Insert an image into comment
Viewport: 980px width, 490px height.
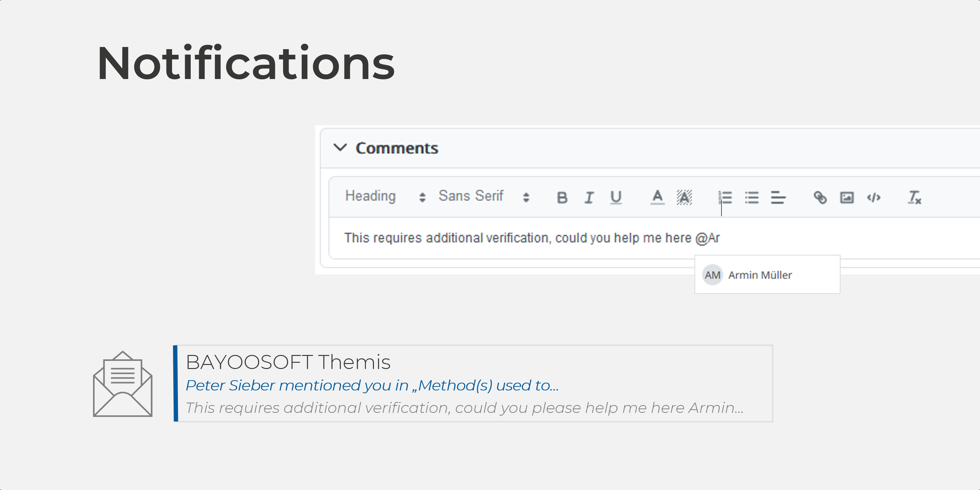tap(847, 198)
